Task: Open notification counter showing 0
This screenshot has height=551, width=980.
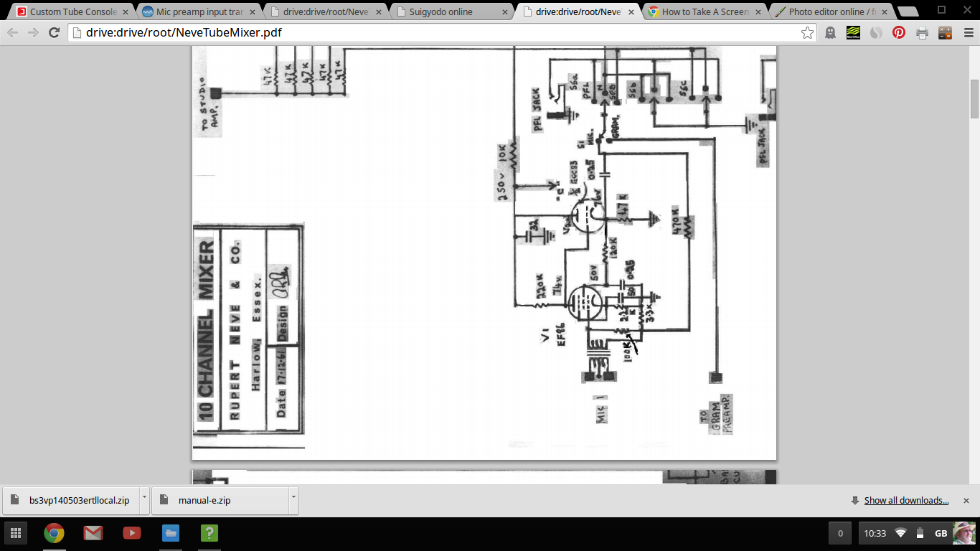Action: coord(840,533)
